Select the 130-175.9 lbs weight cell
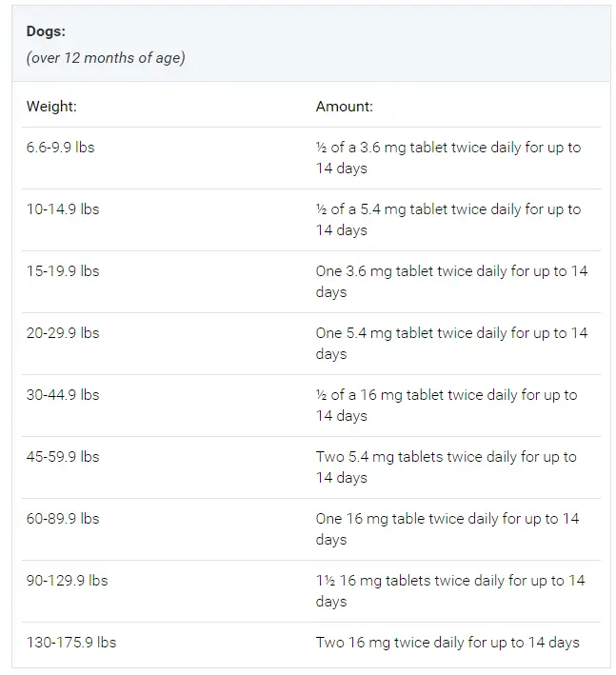 coord(71,643)
